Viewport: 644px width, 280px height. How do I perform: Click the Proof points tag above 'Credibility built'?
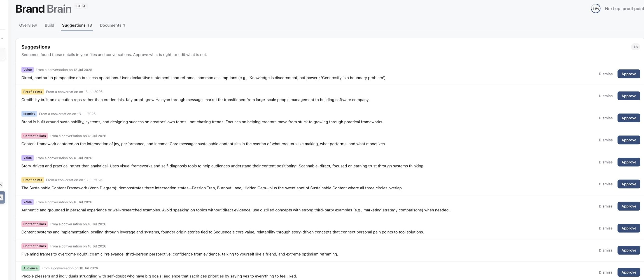point(32,92)
